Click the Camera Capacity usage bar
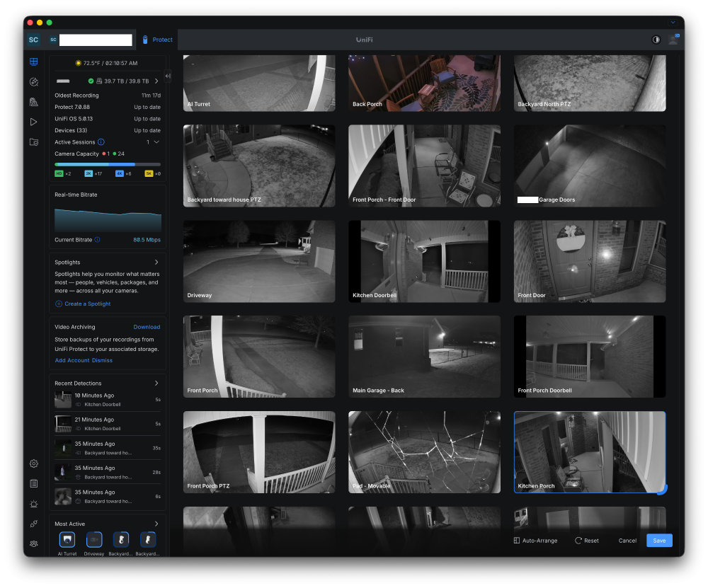 [108, 164]
